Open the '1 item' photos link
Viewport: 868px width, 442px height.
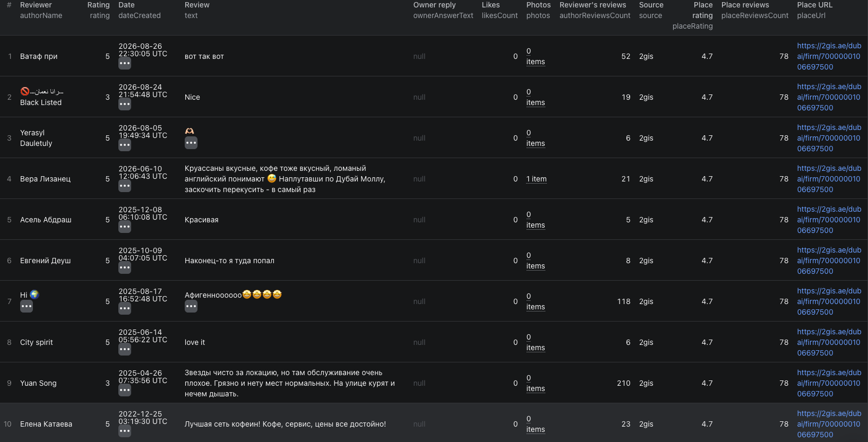(x=536, y=179)
